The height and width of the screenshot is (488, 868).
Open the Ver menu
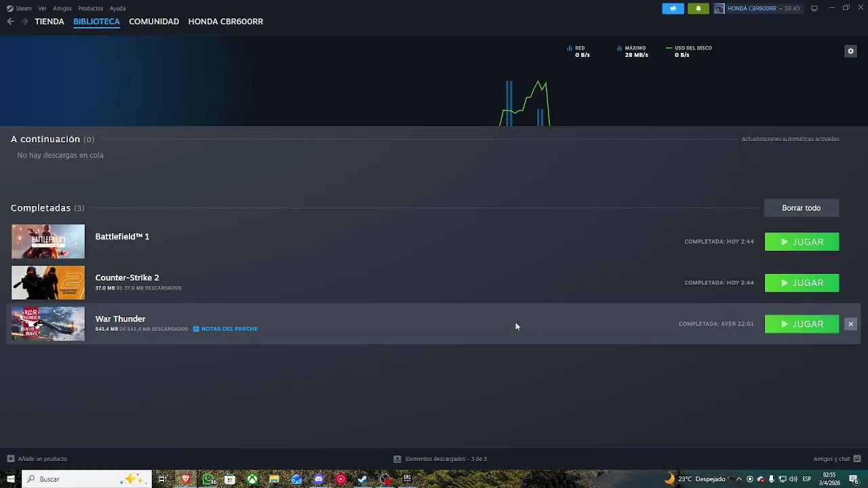(x=42, y=9)
